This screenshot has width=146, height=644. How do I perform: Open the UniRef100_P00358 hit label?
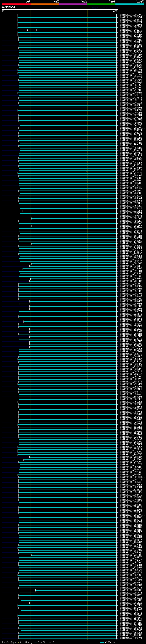coord(131,454)
